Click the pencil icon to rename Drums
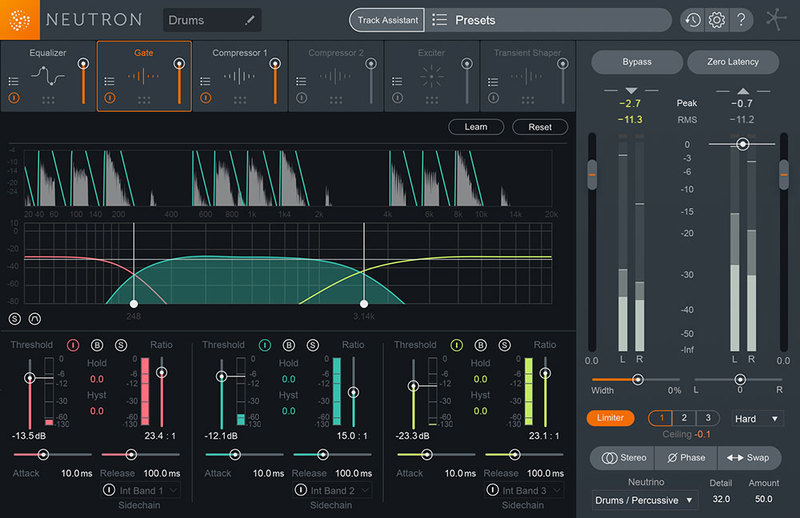Viewport: 800px width, 518px height. (249, 20)
